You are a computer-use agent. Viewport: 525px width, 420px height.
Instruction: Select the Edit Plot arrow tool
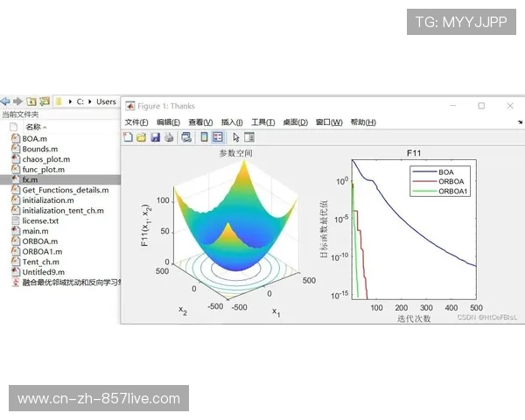236,137
